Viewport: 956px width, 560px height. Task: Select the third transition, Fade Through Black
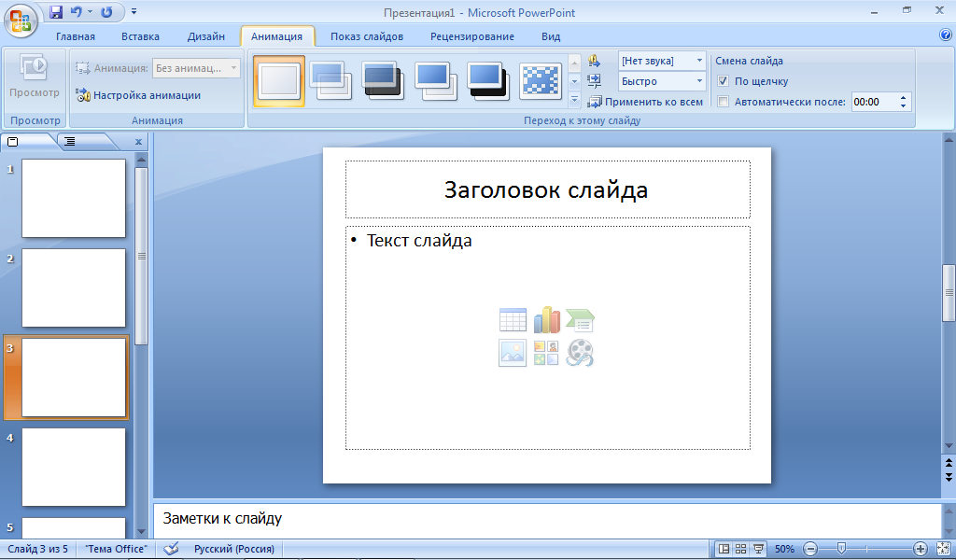coord(383,80)
